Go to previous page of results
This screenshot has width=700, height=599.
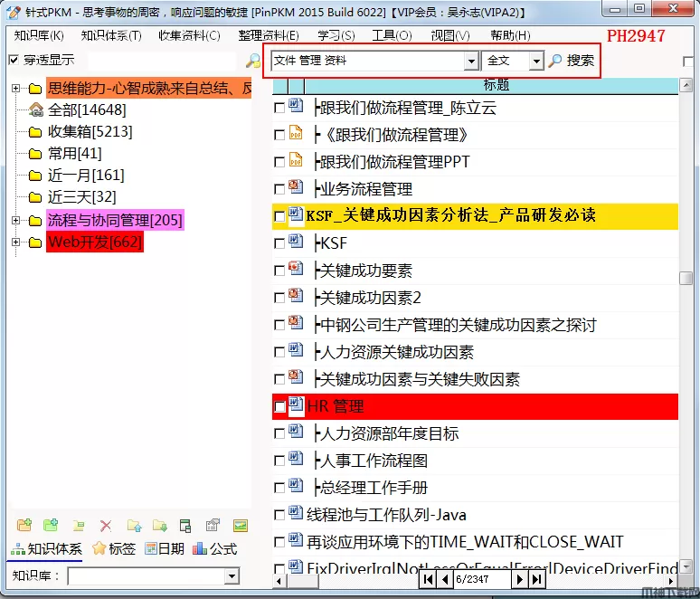pos(445,579)
